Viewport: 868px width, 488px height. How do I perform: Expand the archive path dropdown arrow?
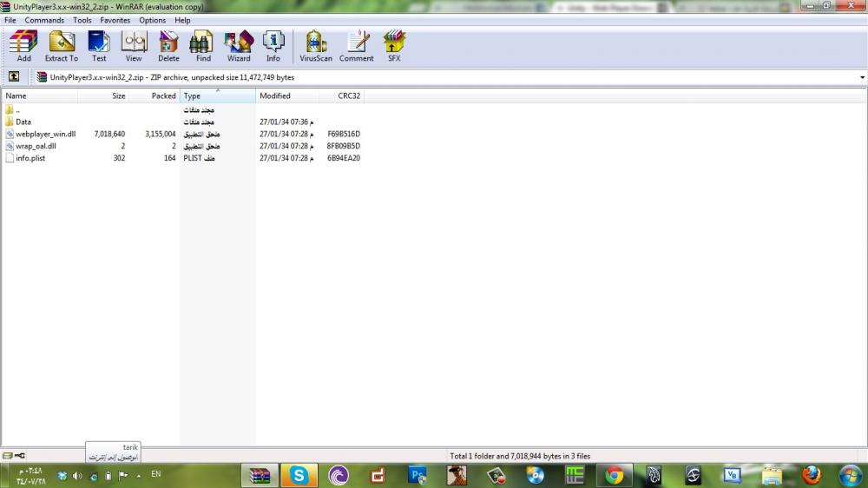(x=862, y=77)
